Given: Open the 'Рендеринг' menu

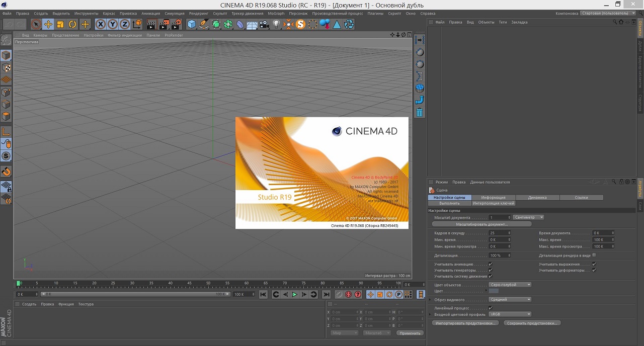Looking at the screenshot, I should pos(199,14).
